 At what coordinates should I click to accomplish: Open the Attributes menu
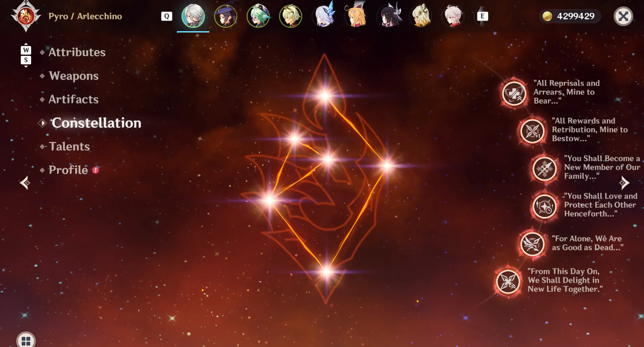[x=77, y=52]
